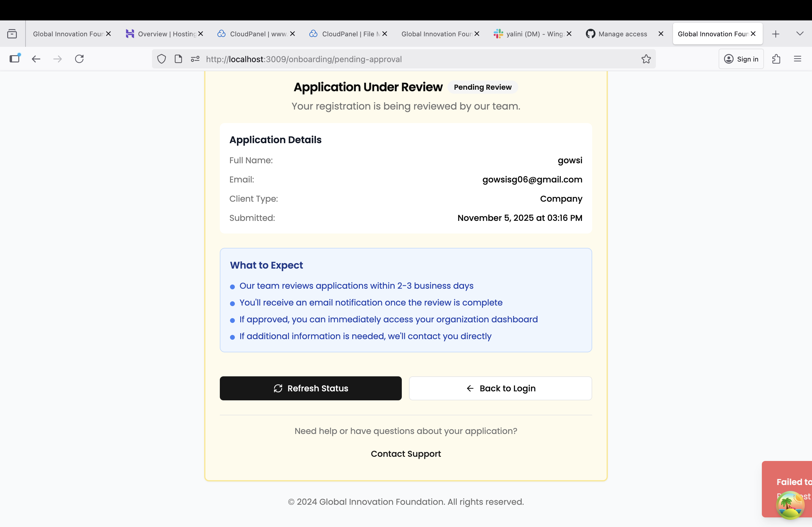Open the Contact Support link
This screenshot has width=812, height=527.
[406, 454]
